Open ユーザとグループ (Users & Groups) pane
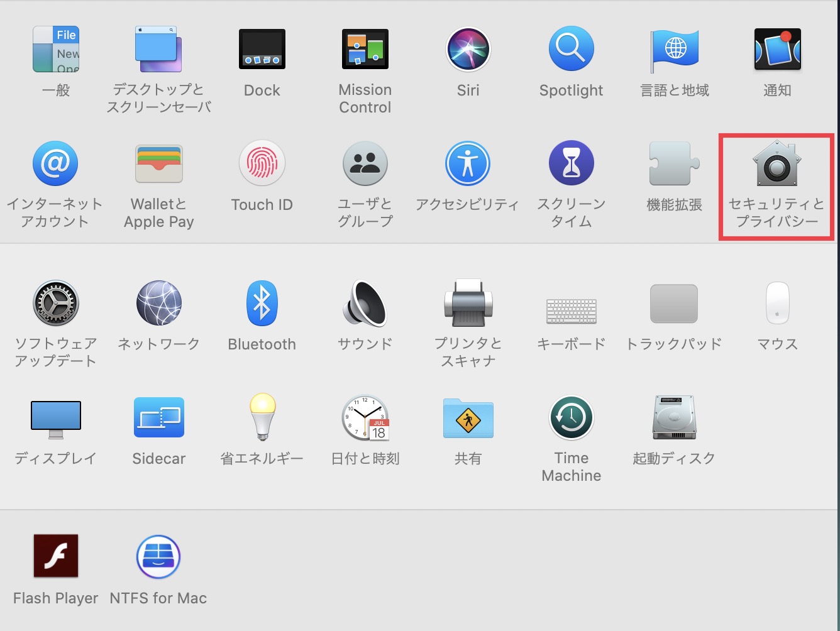 (x=365, y=163)
